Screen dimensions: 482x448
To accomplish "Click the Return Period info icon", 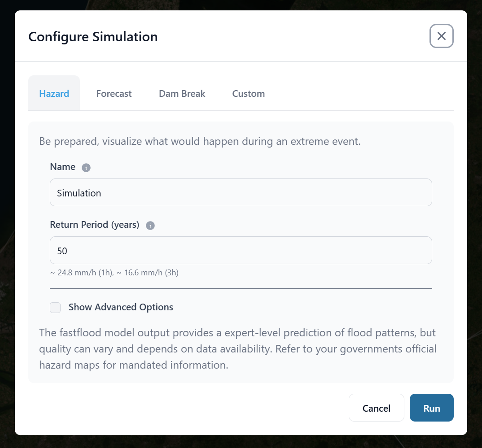I will tap(150, 226).
